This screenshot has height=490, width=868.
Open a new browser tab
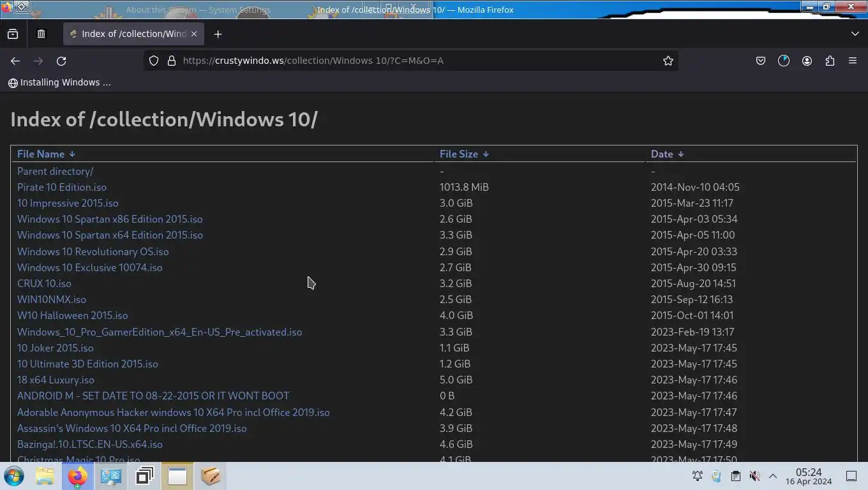(218, 34)
